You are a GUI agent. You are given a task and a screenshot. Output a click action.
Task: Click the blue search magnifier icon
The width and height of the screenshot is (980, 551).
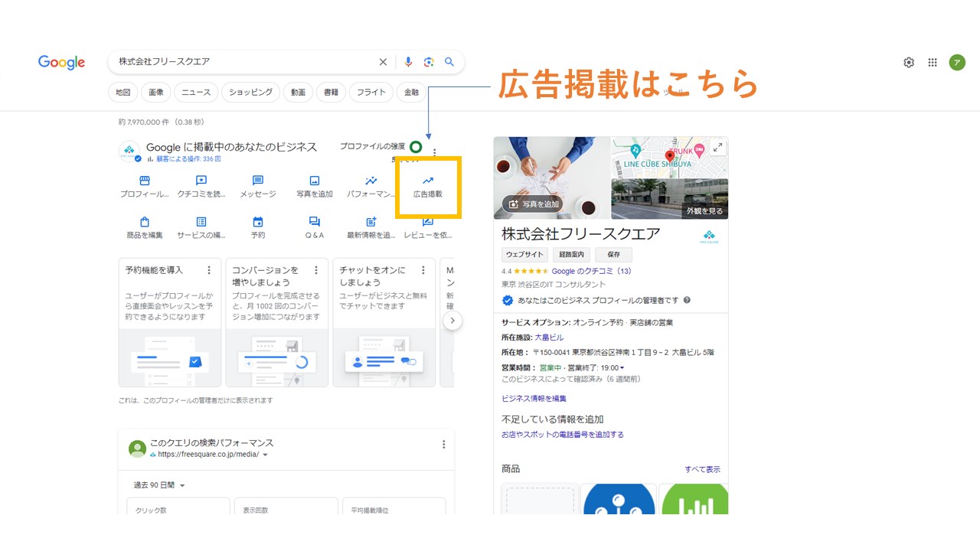[449, 62]
